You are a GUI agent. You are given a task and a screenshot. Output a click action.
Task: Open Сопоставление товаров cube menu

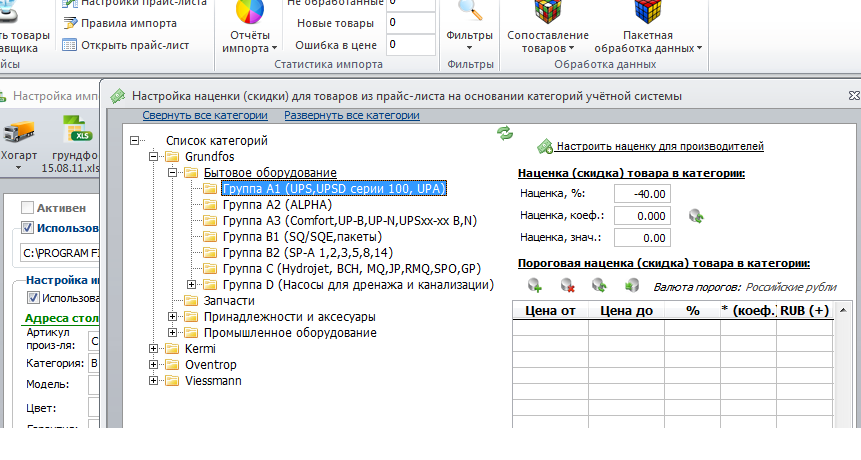click(548, 26)
